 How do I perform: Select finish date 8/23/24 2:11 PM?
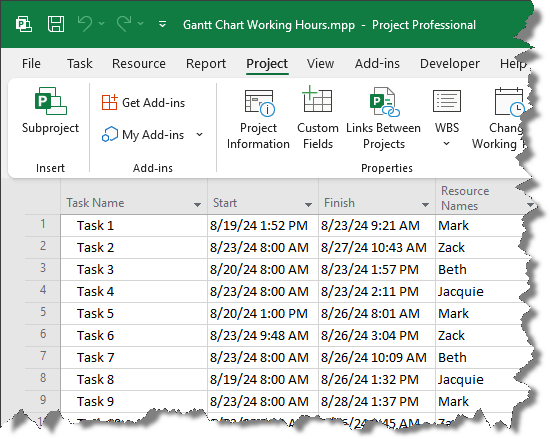(x=377, y=292)
